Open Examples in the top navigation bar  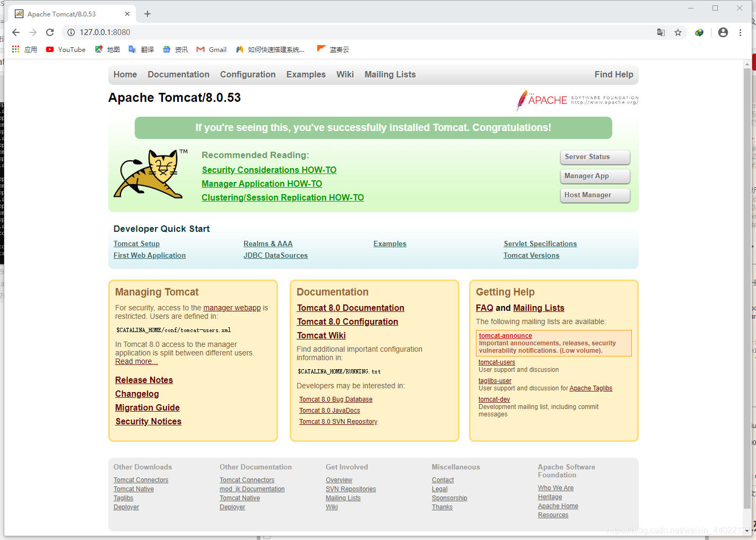pyautogui.click(x=306, y=75)
